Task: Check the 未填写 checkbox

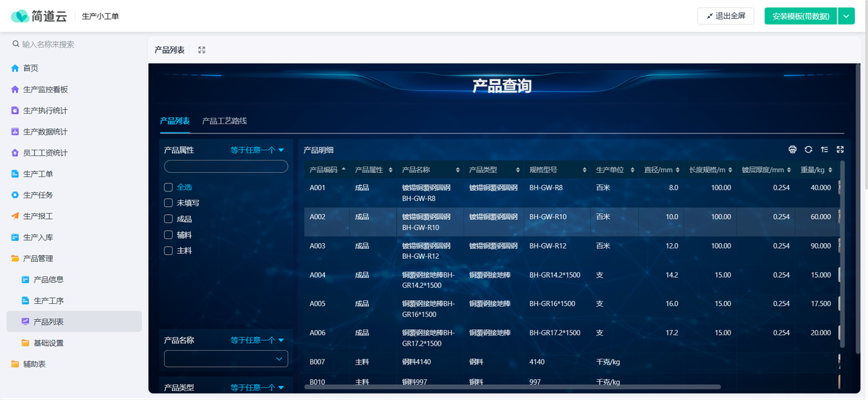Action: point(169,203)
